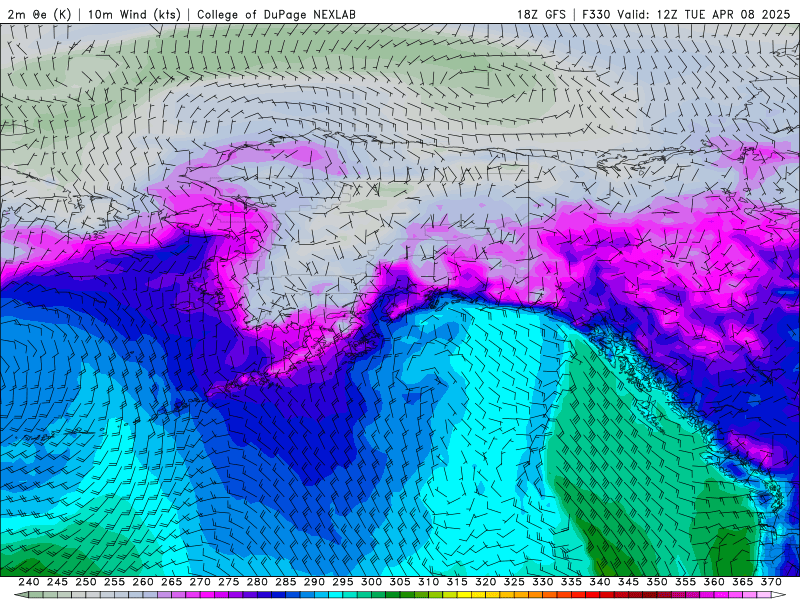Select the 270 colorbar label

200,582
